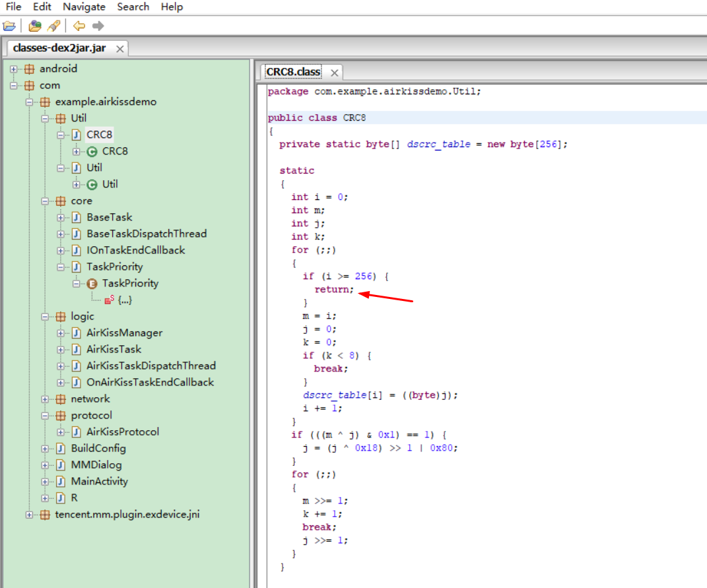
Task: Collapse the TaskPriority file node
Action: 61,267
